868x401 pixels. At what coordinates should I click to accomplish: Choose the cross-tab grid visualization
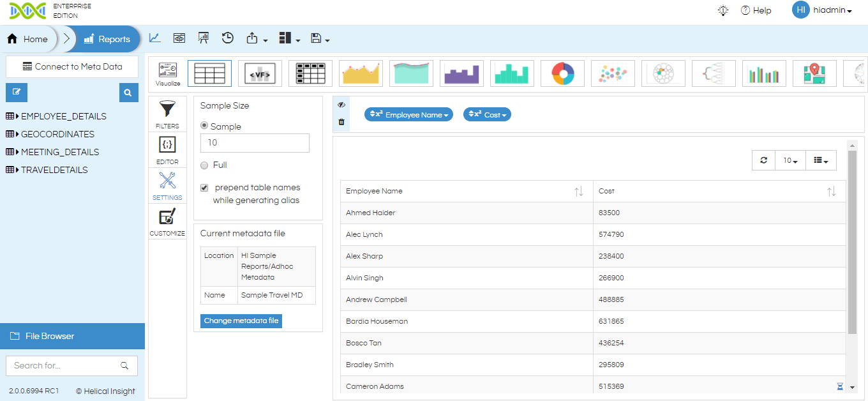point(310,73)
